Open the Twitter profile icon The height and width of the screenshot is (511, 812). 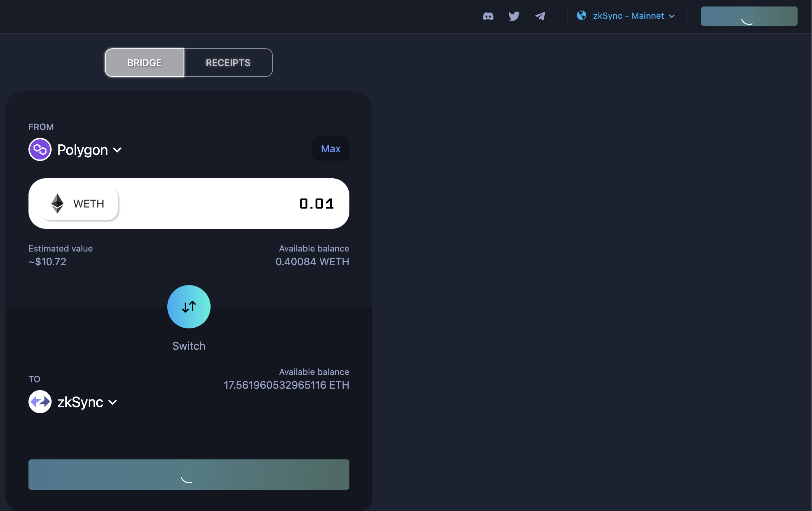click(x=514, y=16)
